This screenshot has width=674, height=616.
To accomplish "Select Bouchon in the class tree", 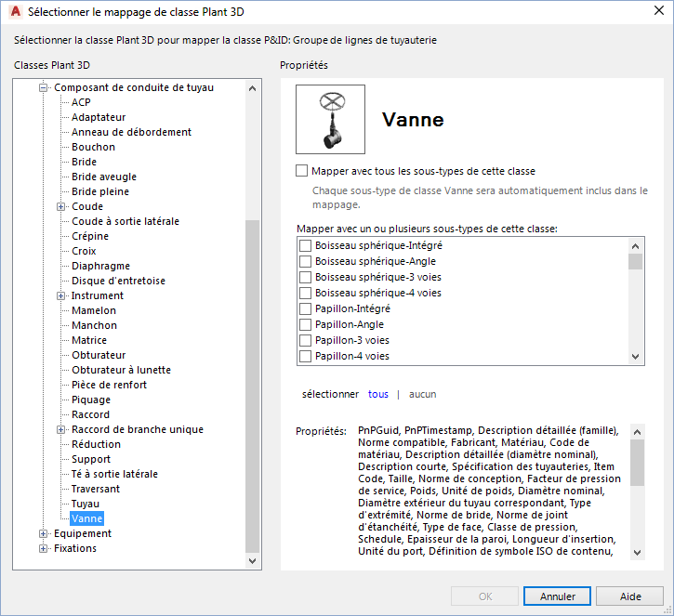I will click(93, 147).
